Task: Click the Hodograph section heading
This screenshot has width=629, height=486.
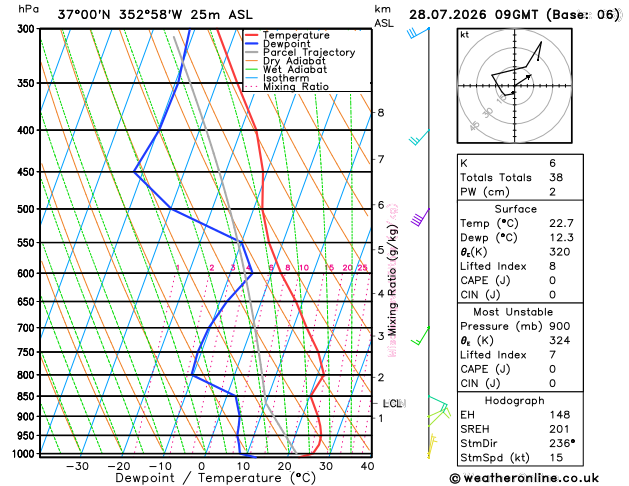Action: (x=515, y=401)
